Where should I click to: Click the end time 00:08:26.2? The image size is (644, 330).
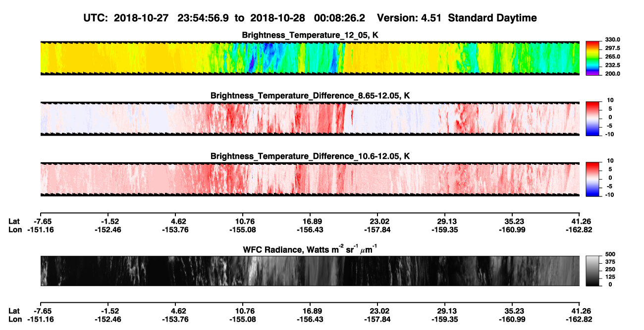(x=340, y=18)
